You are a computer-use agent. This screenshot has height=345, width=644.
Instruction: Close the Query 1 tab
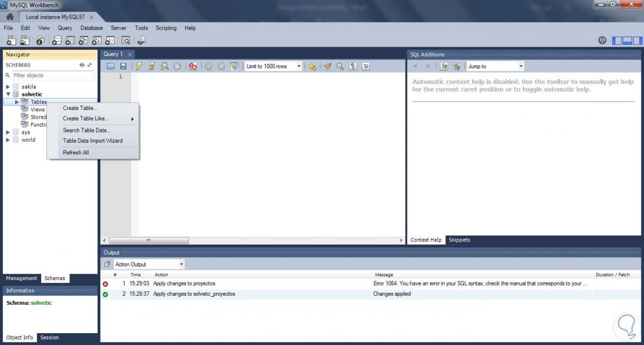[x=130, y=54]
